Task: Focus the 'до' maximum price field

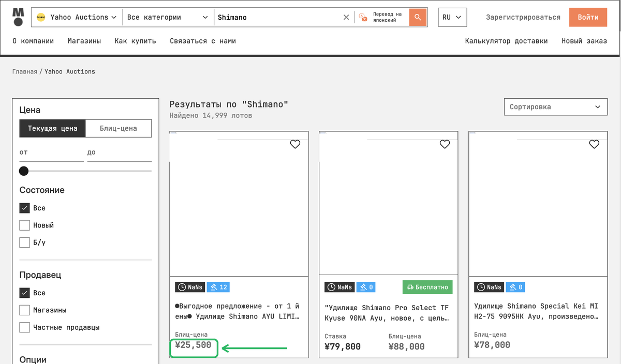Action: [x=120, y=153]
